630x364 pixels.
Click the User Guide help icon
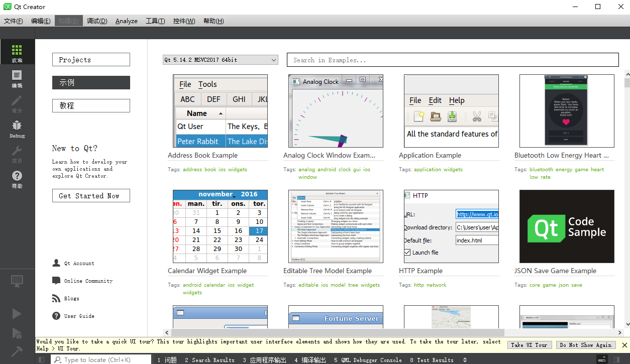[56, 316]
